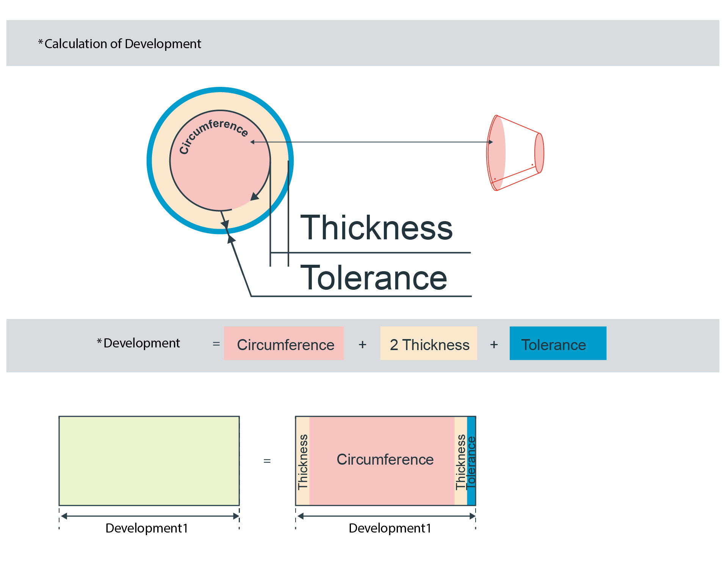This screenshot has width=728, height=575.
Task: Click the curved 'Circumference' label inside circle
Action: coord(213,136)
